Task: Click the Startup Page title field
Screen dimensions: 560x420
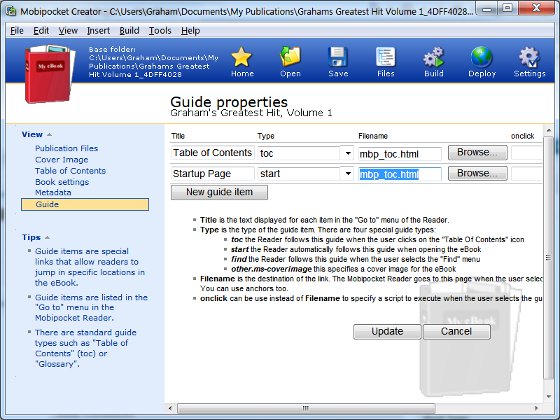Action: 213,174
